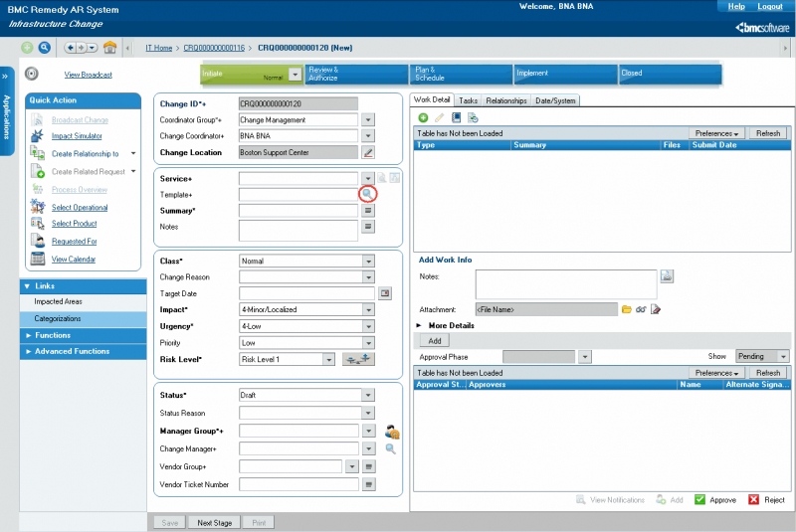This screenshot has width=796, height=532.
Task: Open the search magnifier icon in toolbar
Action: click(45, 48)
